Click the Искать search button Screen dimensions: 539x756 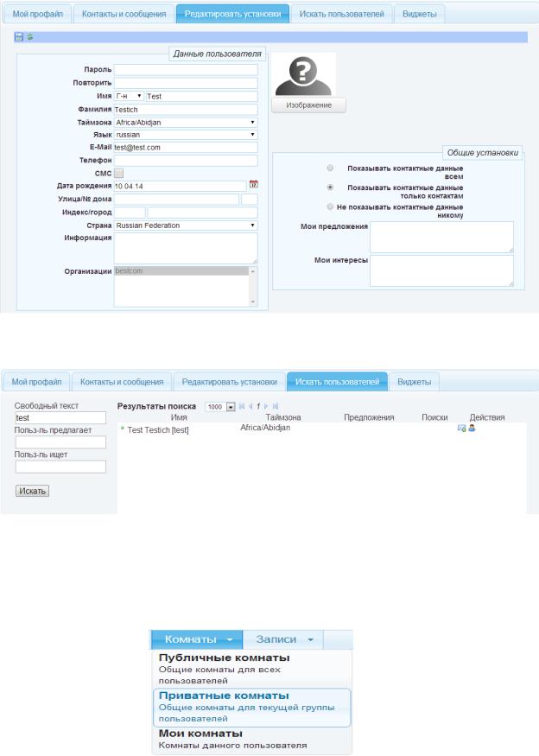[32, 491]
